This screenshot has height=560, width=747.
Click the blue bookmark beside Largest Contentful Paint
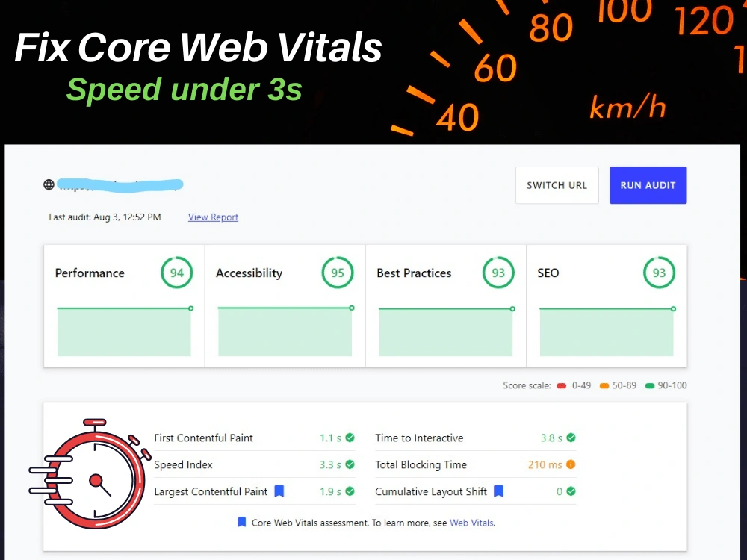coord(279,491)
